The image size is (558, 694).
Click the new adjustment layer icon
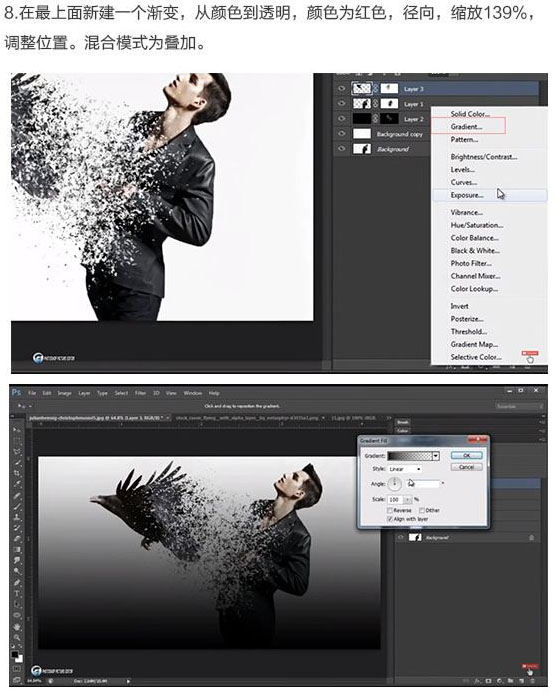[x=500, y=681]
